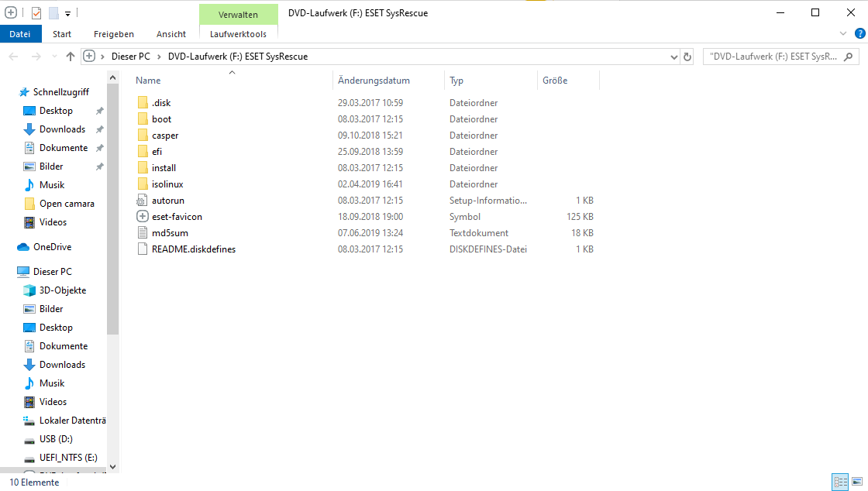Select the autorun setup information file
The width and height of the screenshot is (868, 491).
[x=167, y=200]
